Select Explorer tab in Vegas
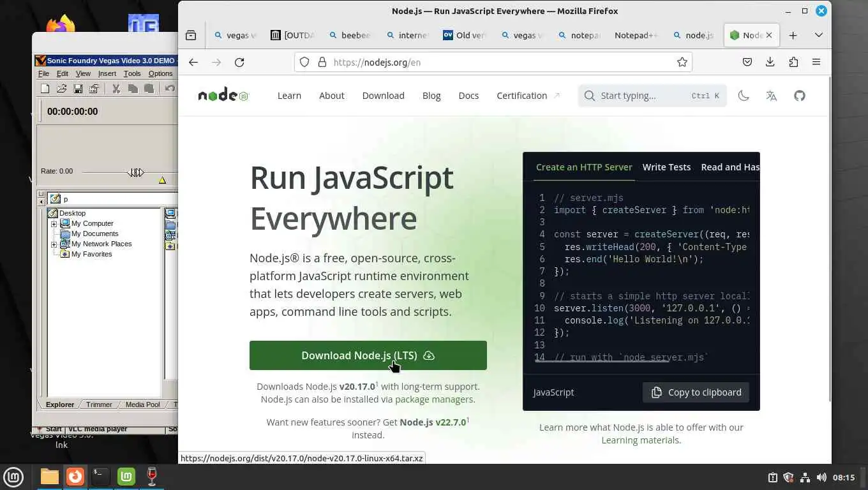 pos(59,405)
